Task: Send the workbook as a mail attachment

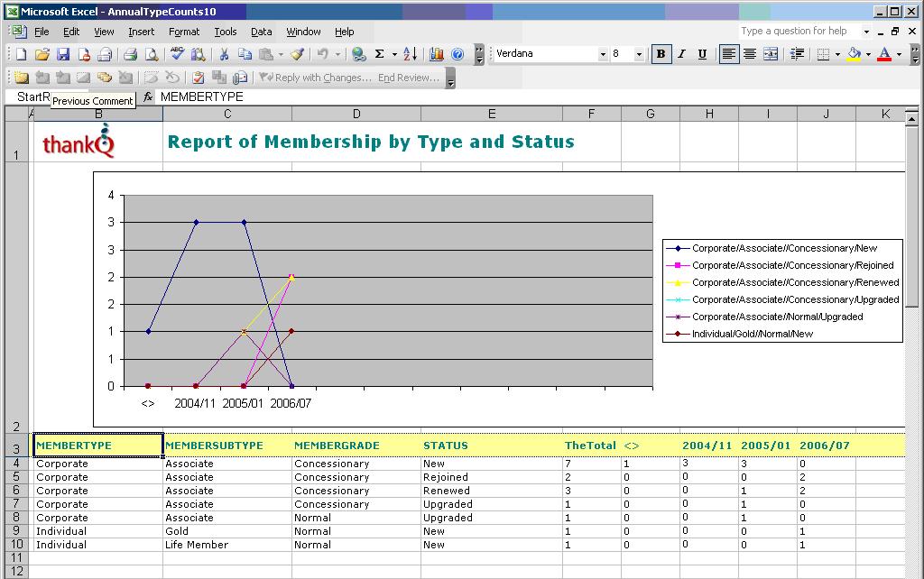Action: [240, 78]
